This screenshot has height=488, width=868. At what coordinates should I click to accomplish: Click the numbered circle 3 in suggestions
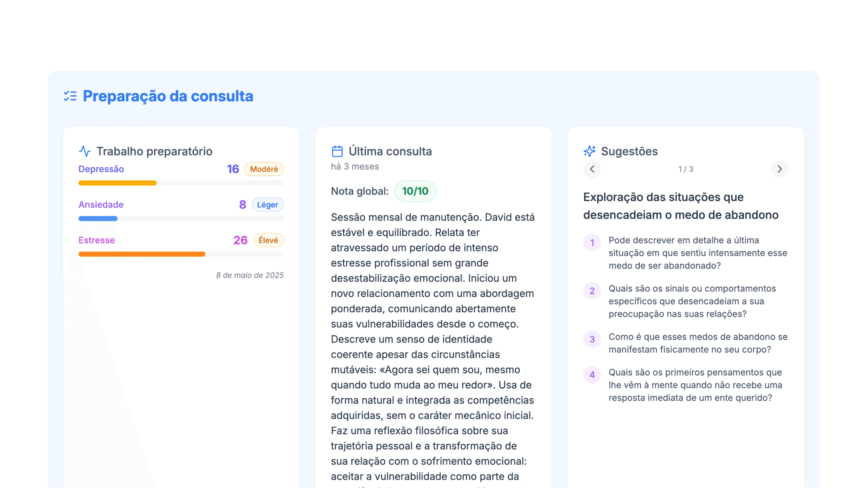pyautogui.click(x=592, y=339)
